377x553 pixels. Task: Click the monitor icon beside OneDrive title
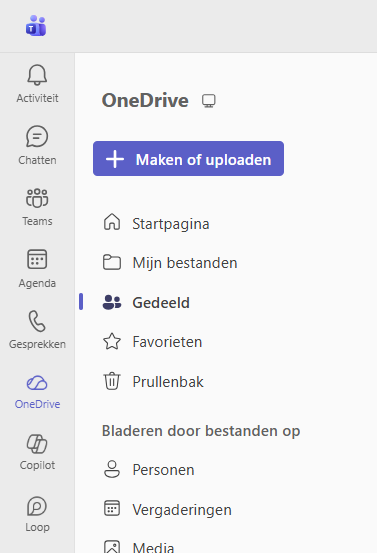pos(209,101)
